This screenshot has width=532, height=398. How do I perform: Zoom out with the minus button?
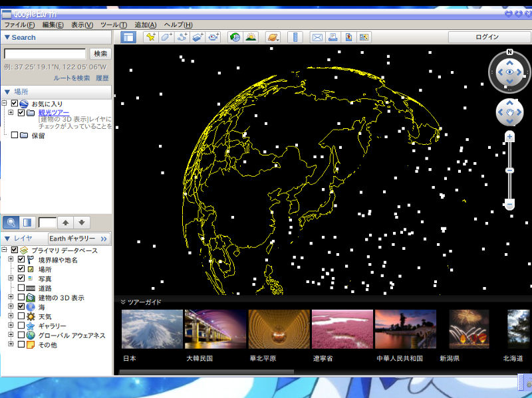click(x=509, y=205)
